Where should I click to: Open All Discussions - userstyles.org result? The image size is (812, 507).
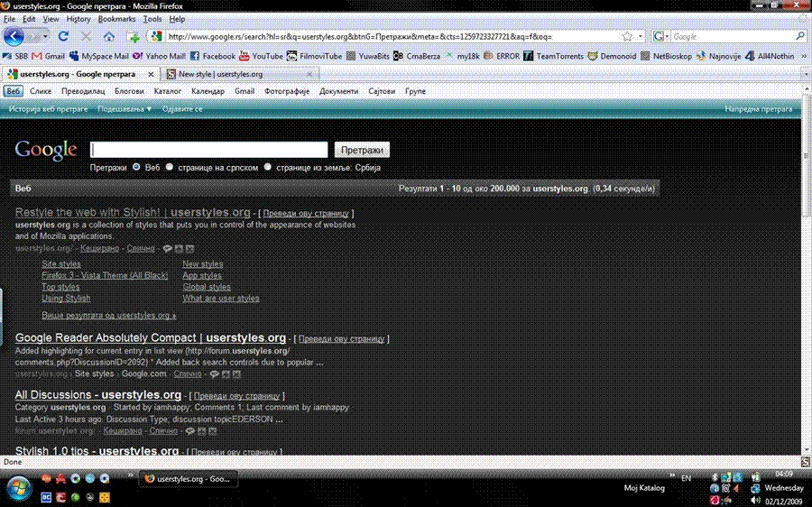click(x=97, y=394)
